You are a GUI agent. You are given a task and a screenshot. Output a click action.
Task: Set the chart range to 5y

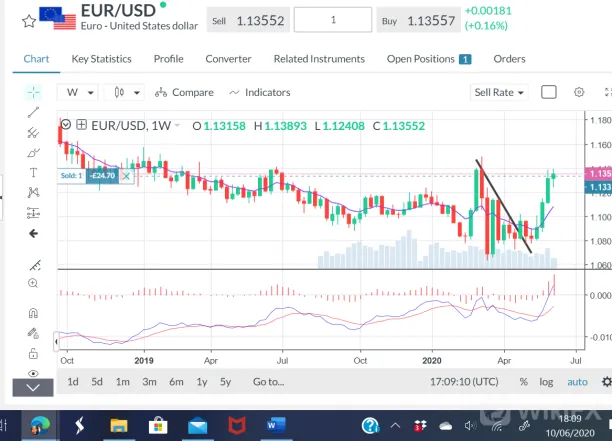(x=226, y=382)
